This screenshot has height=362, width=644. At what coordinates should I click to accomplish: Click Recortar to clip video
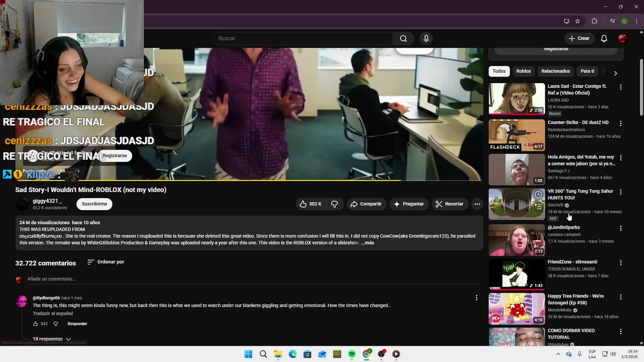pyautogui.click(x=449, y=204)
